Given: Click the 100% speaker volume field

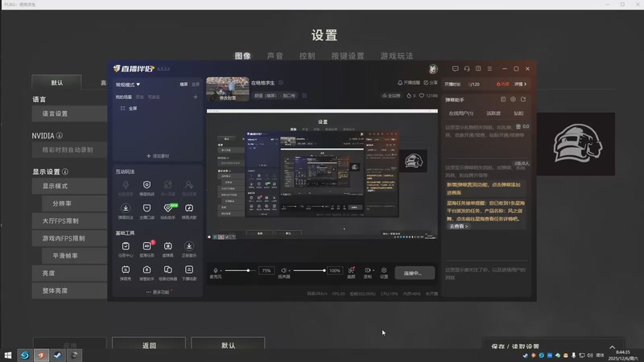Looking at the screenshot, I should 335,271.
